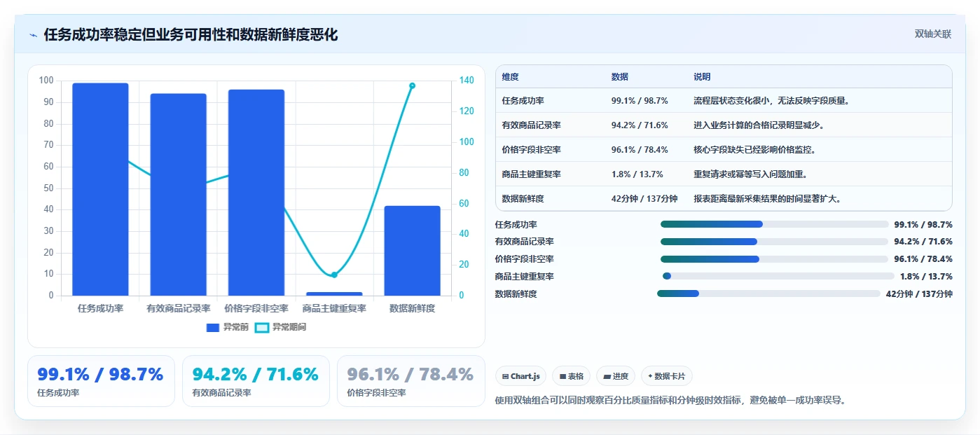
Task: Click the 任务成功率 progress bar
Action: [775, 224]
